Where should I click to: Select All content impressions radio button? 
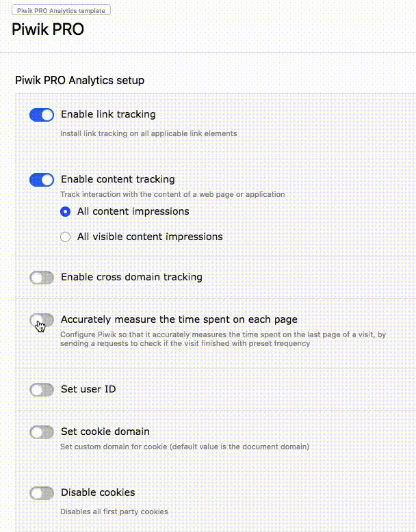pyautogui.click(x=65, y=212)
